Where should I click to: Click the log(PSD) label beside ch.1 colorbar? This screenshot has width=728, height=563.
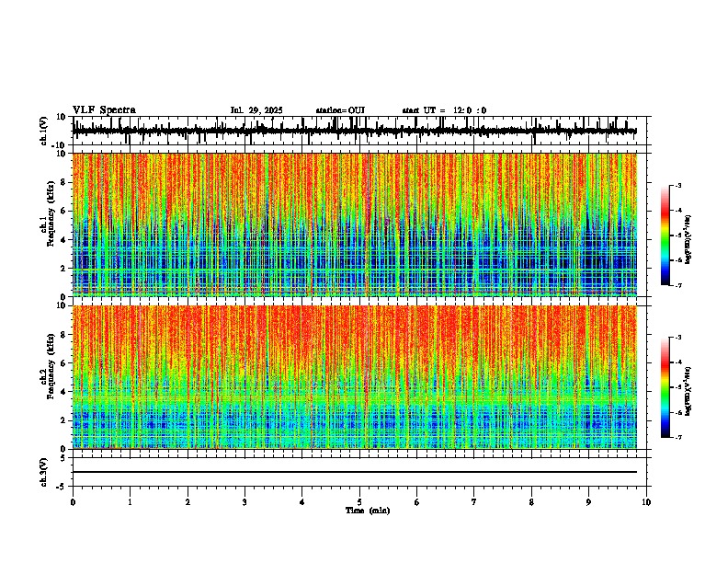click(x=688, y=240)
